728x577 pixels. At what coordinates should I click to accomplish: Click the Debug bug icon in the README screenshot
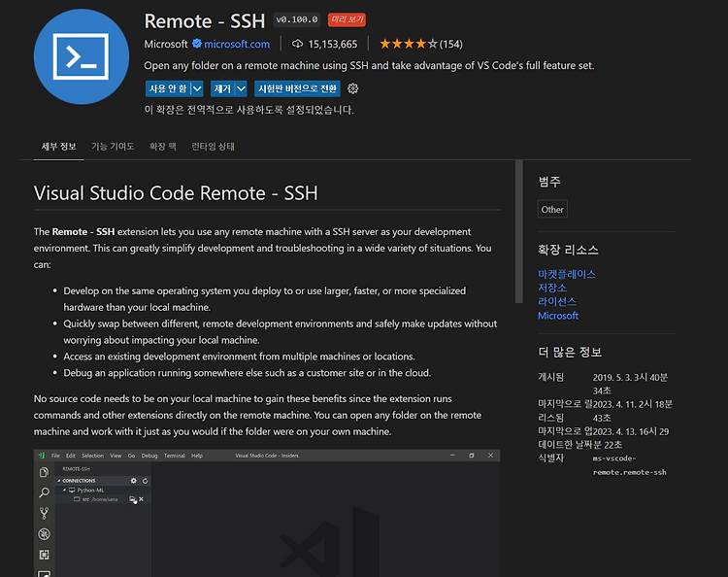44,534
